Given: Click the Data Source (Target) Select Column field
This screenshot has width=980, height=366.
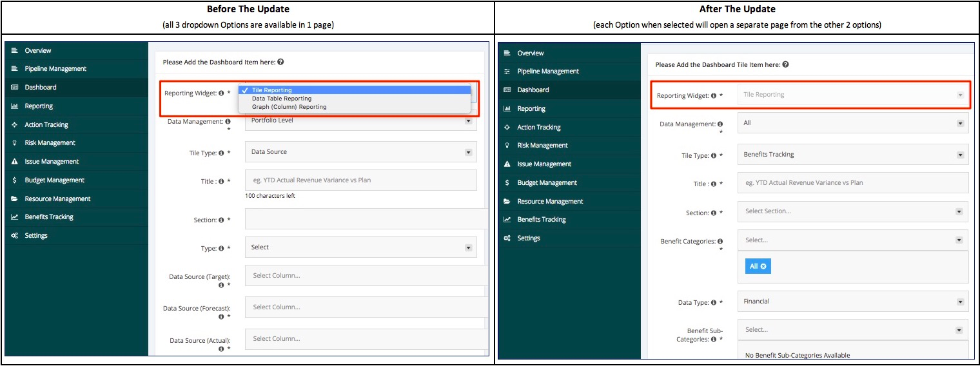Looking at the screenshot, I should click(366, 276).
